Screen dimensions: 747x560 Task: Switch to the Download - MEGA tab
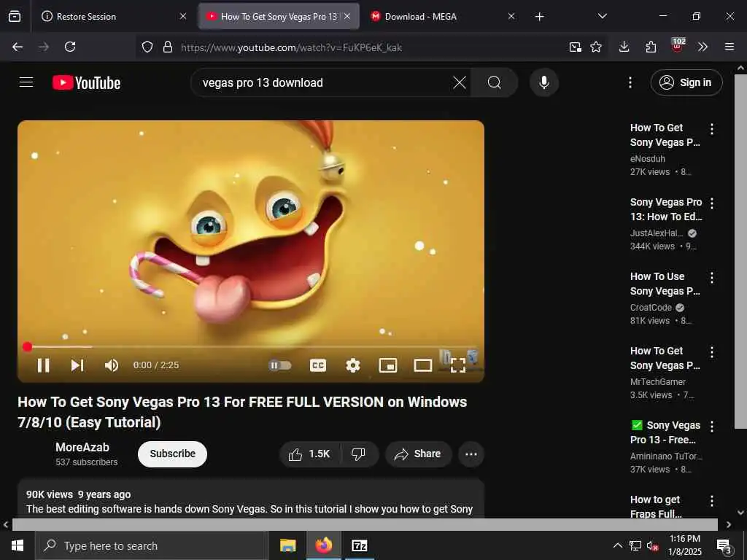[x=443, y=16]
